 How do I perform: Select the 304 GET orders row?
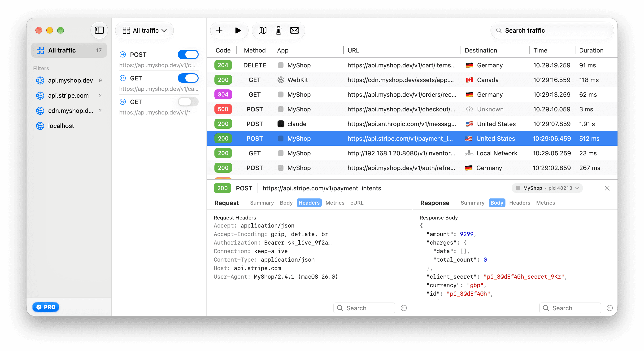pyautogui.click(x=412, y=94)
